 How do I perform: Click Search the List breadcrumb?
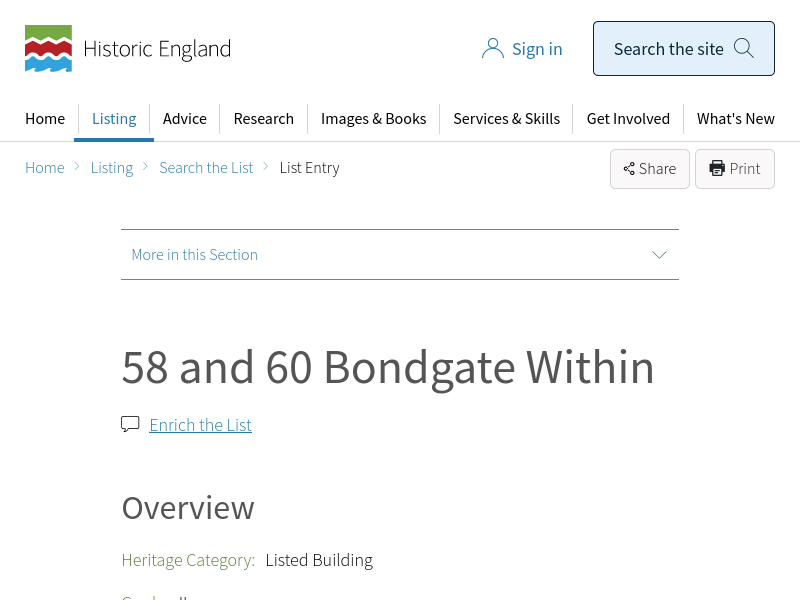pyautogui.click(x=206, y=168)
